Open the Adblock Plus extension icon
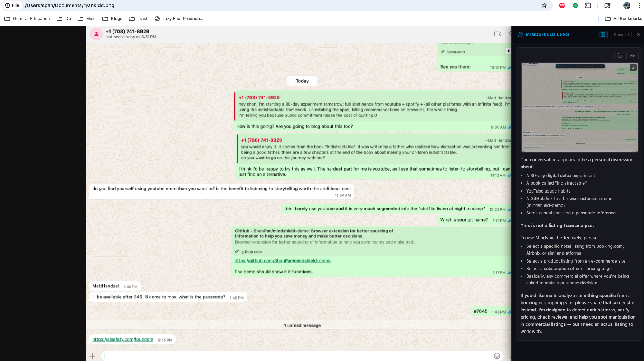This screenshot has width=644, height=361. pos(562,5)
